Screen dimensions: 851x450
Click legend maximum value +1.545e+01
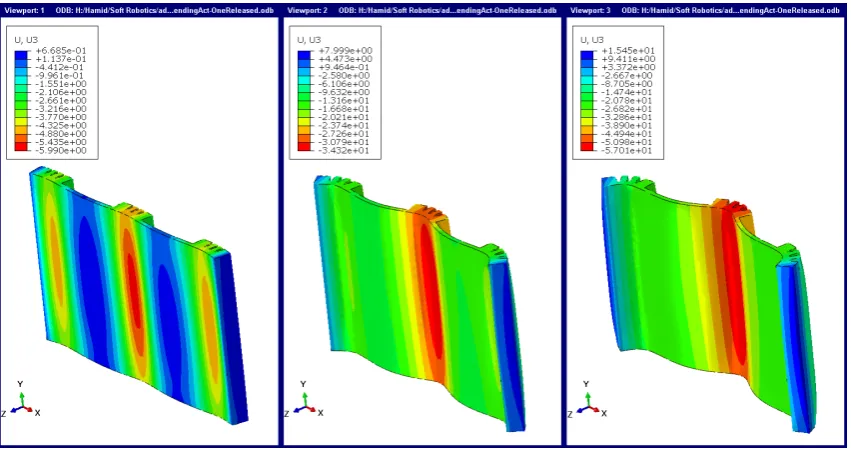point(628,50)
